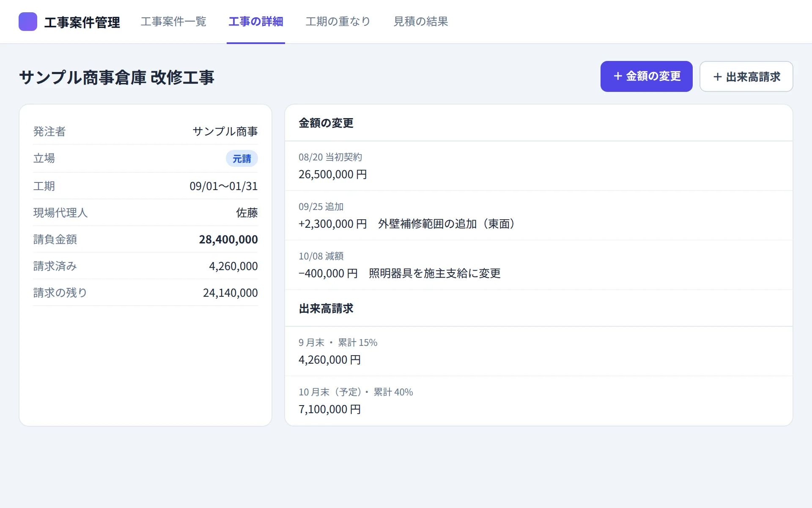812x508 pixels.
Task: Click the 現場代理人 label
Action: click(x=60, y=213)
